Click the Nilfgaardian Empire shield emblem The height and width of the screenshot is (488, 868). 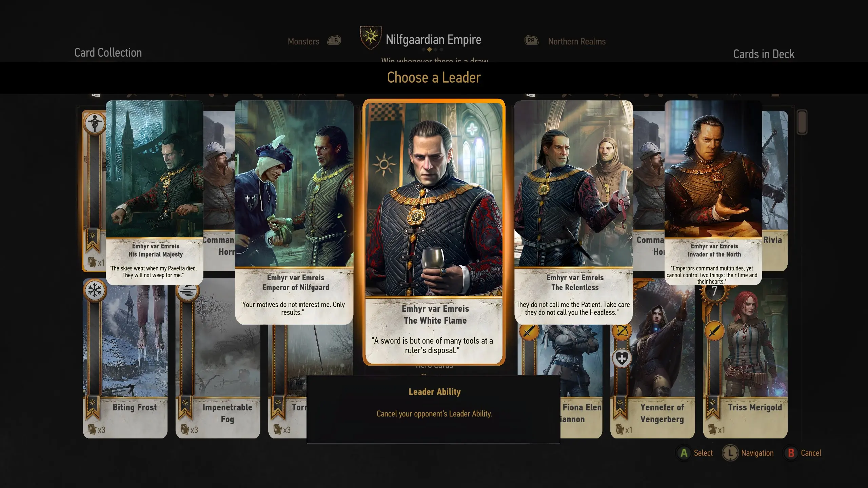[371, 37]
